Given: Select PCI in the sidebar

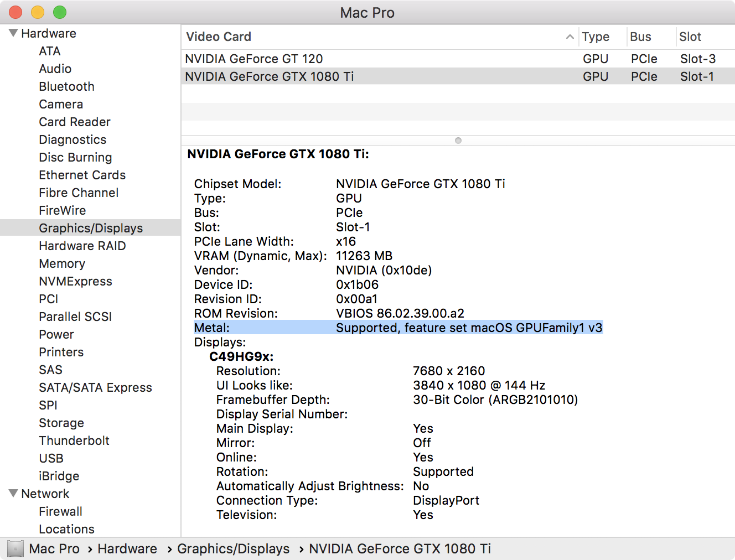Looking at the screenshot, I should (49, 299).
